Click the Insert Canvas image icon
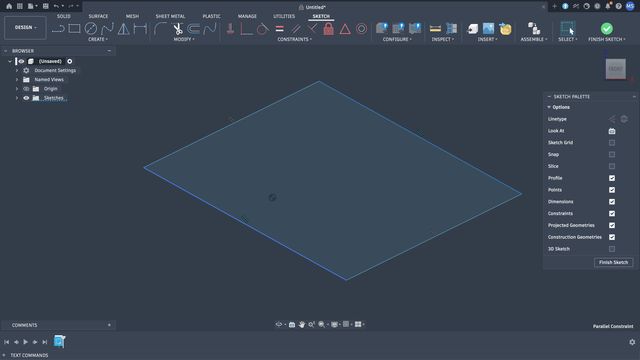 point(489,29)
